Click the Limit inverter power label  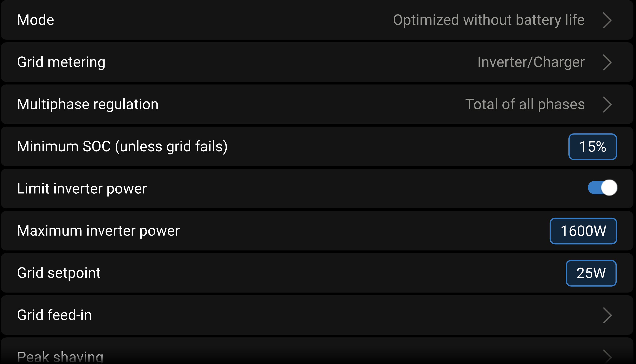coord(82,189)
